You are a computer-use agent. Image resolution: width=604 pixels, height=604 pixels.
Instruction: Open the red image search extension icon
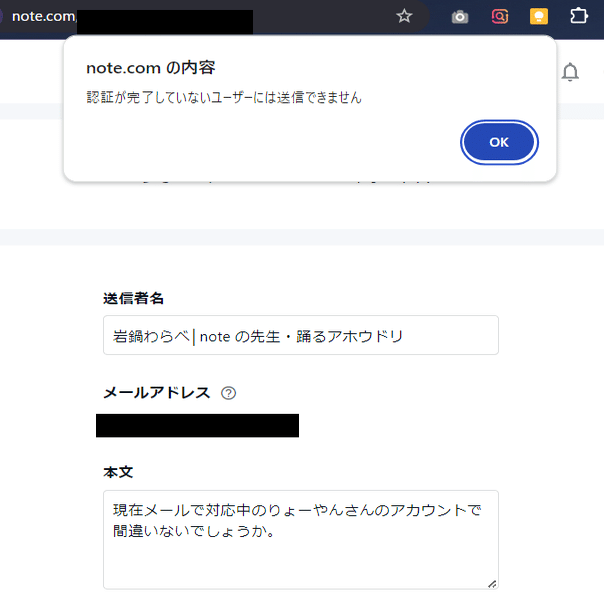point(500,17)
